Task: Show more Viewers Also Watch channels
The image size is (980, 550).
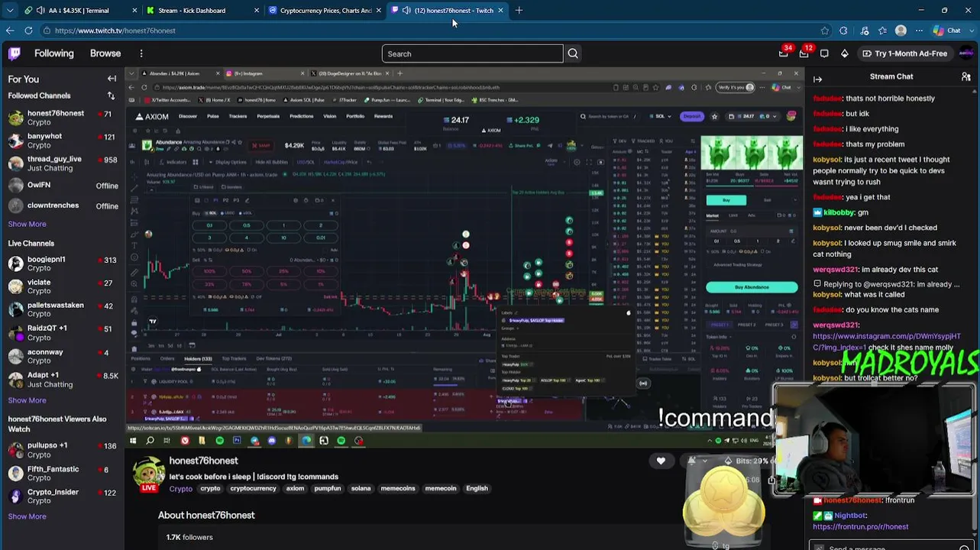Action: pos(27,516)
